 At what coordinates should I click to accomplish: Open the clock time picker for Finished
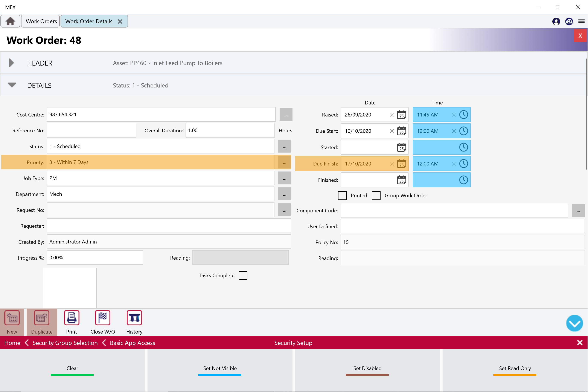pyautogui.click(x=464, y=180)
